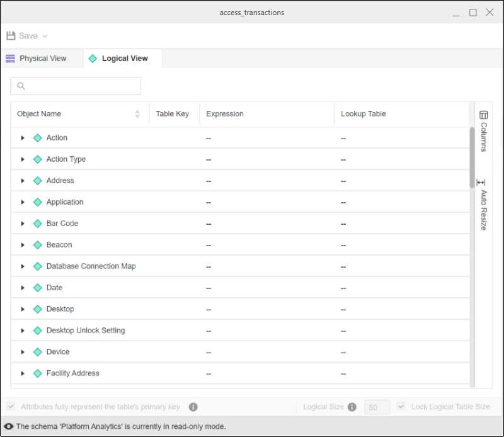Click the Object Name sort arrows
Screen dimensions: 504x437
click(x=137, y=114)
